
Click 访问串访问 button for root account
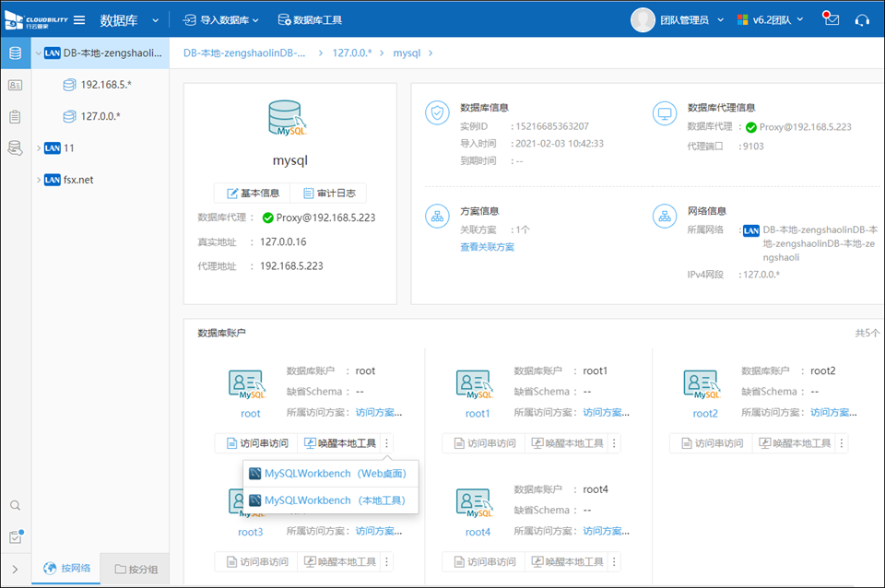pos(256,443)
